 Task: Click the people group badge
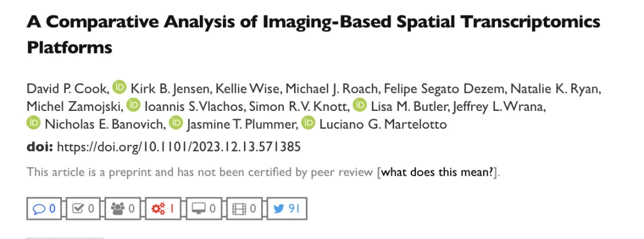[124, 208]
